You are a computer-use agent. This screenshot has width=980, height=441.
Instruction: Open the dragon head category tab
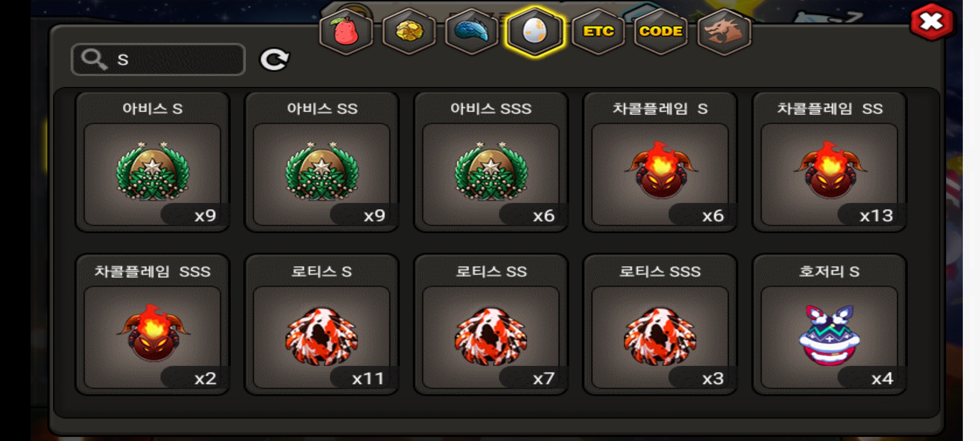pyautogui.click(x=724, y=32)
